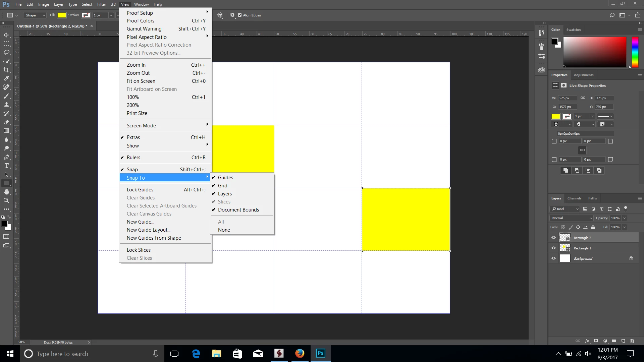
Task: Click the delete layer trash icon
Action: pos(632,341)
